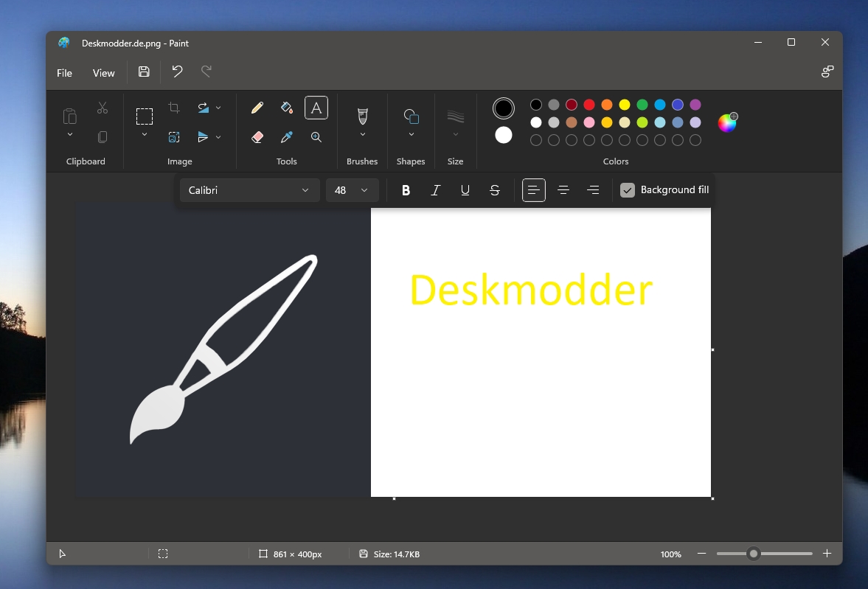Choose the Fill bucket tool
Image resolution: width=868 pixels, height=589 pixels.
[x=287, y=108]
